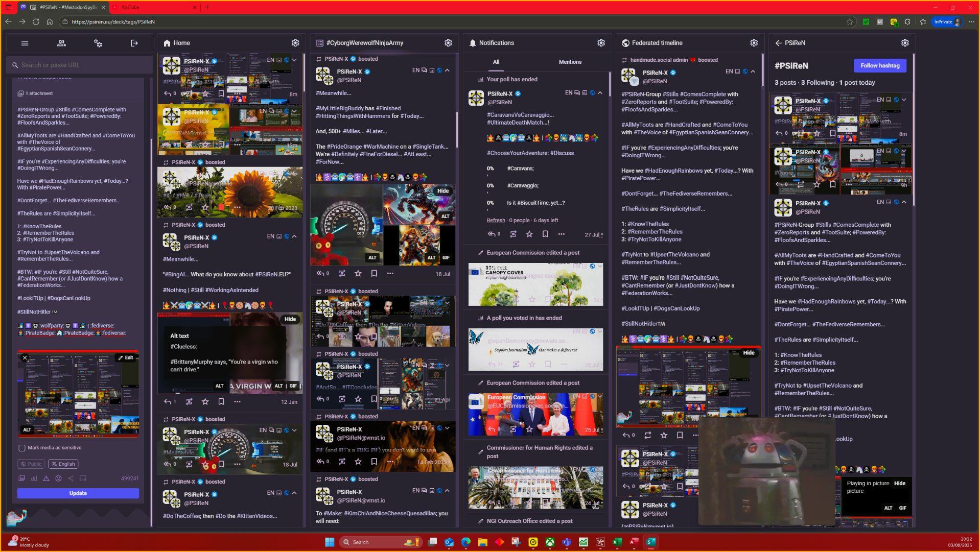Click the Windows Start button
Screen dimensions: 980x552
(330, 542)
